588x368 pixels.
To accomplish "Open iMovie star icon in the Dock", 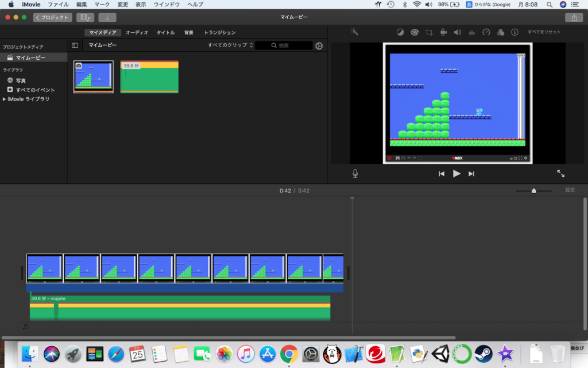I will tap(505, 354).
